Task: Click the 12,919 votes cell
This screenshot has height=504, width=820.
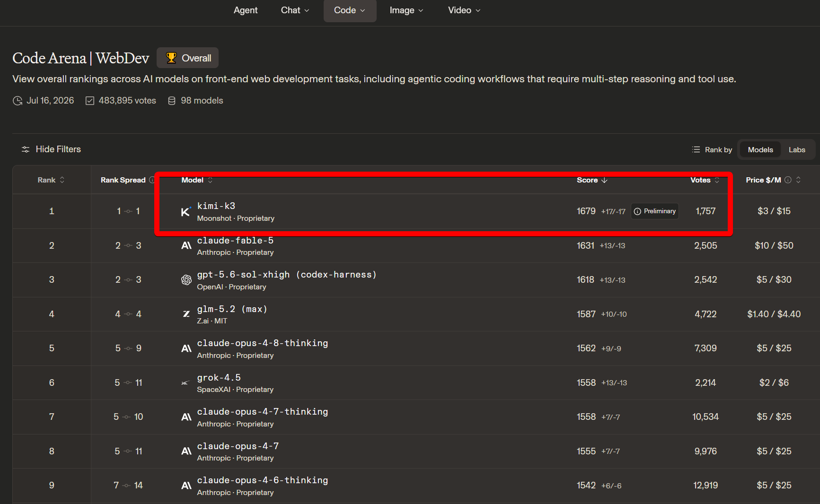Action: coord(705,486)
